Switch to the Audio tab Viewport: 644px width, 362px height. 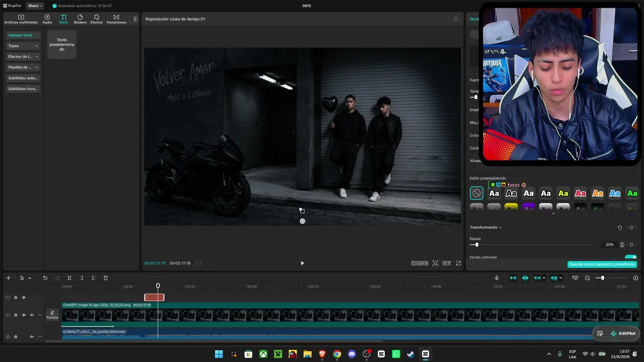click(47, 20)
